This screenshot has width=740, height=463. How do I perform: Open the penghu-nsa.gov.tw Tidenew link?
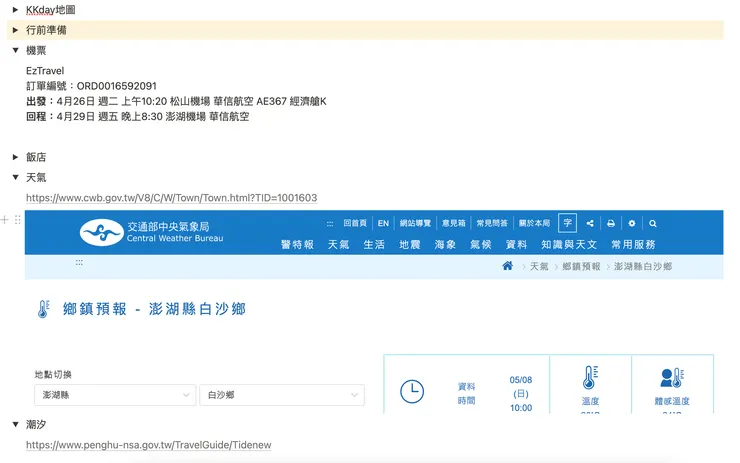click(149, 445)
